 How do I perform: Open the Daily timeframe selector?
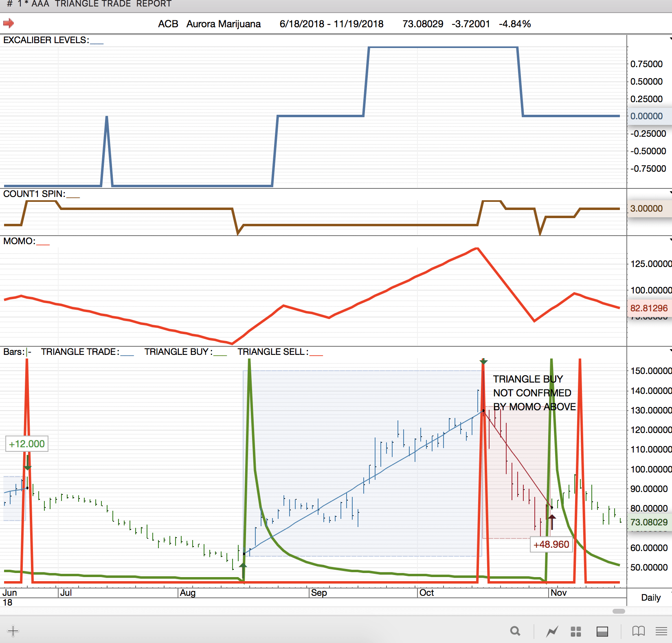(650, 597)
